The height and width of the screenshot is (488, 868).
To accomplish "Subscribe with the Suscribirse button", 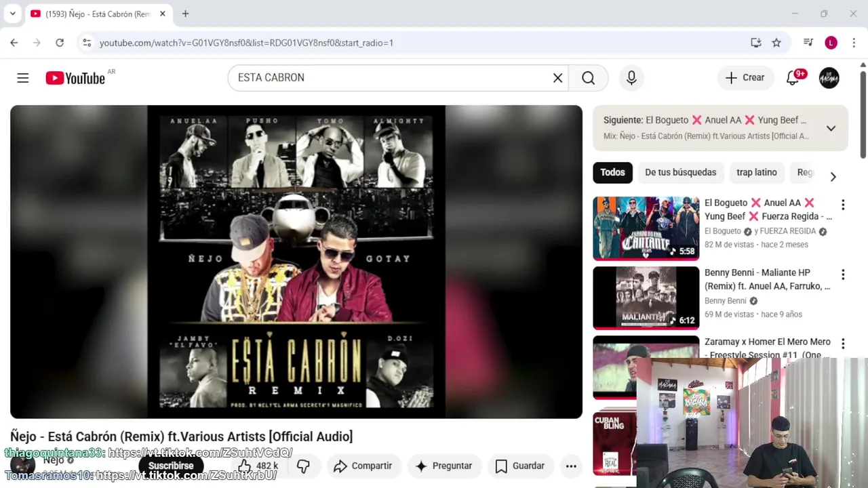I will [171, 466].
